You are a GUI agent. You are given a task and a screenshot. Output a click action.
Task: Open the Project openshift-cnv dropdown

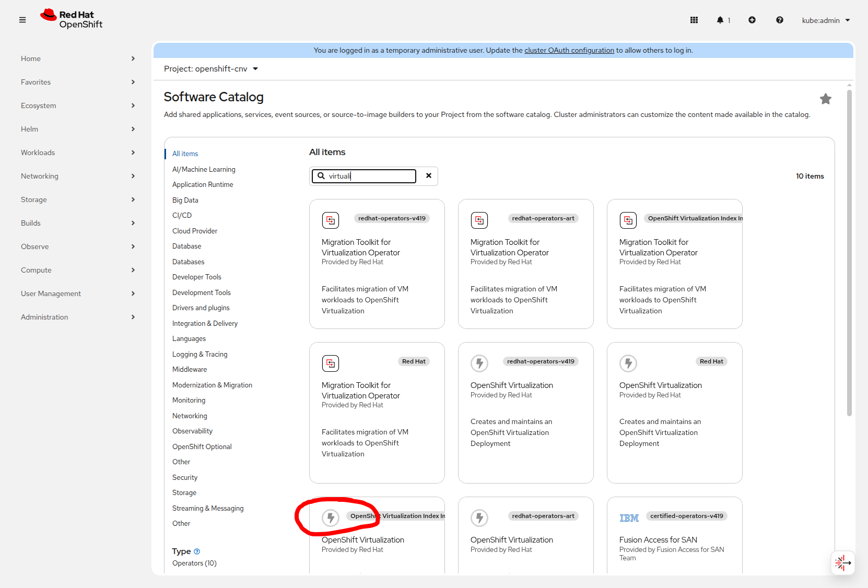211,69
